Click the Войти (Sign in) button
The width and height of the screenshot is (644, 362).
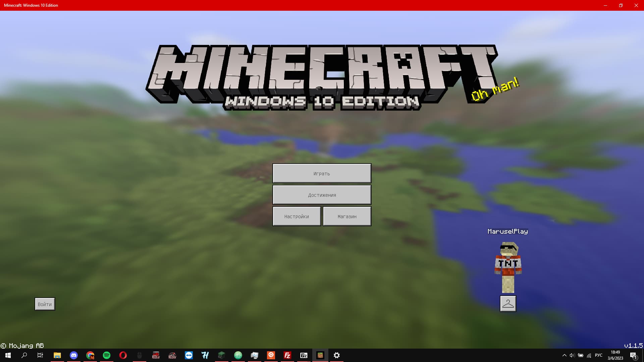pyautogui.click(x=45, y=304)
